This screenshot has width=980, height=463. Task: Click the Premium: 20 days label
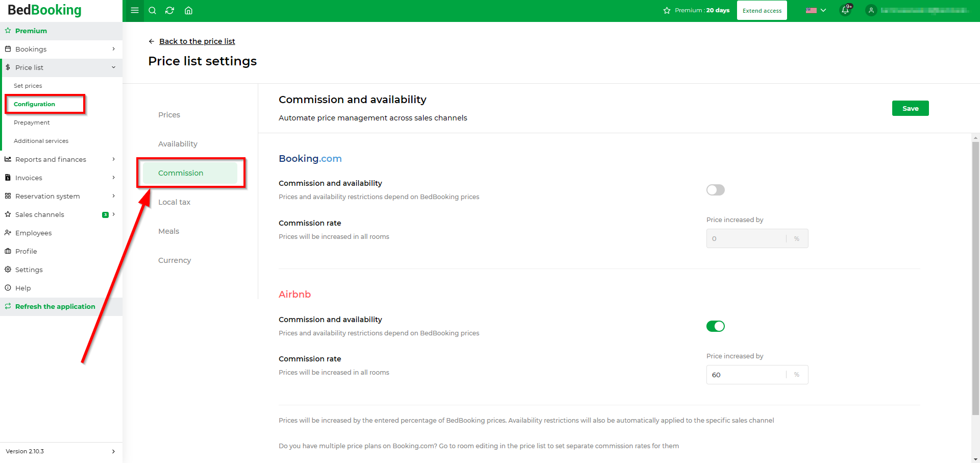702,10
